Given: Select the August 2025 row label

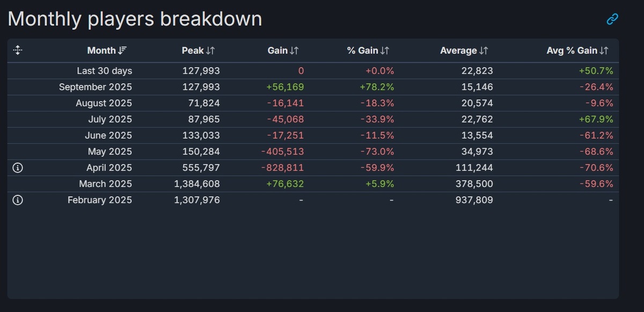Looking at the screenshot, I should (104, 103).
